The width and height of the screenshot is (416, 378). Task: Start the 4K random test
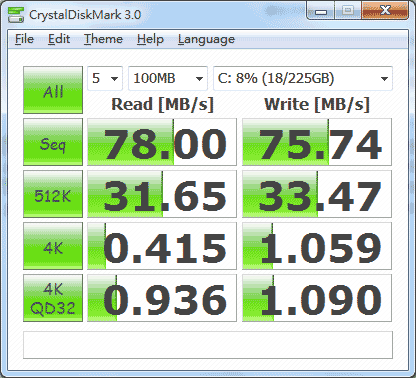click(x=53, y=246)
